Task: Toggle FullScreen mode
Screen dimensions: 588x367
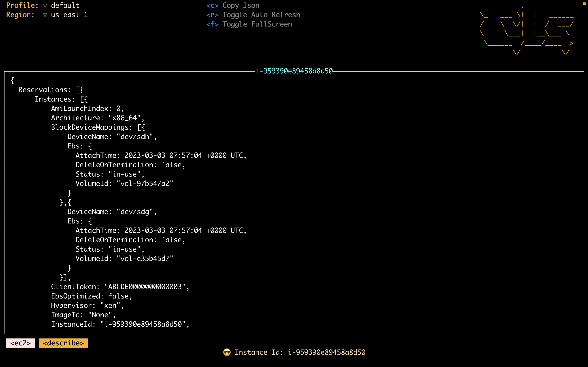Action: click(257, 24)
